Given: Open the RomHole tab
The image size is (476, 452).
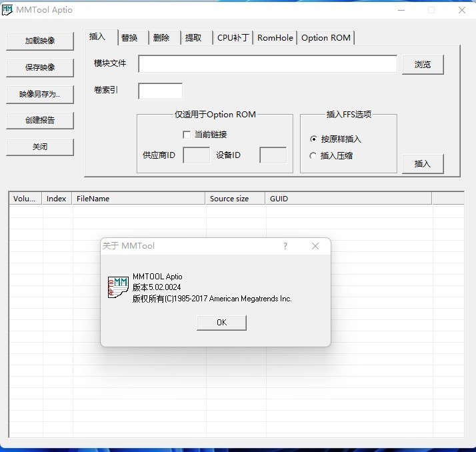Looking at the screenshot, I should pyautogui.click(x=275, y=38).
